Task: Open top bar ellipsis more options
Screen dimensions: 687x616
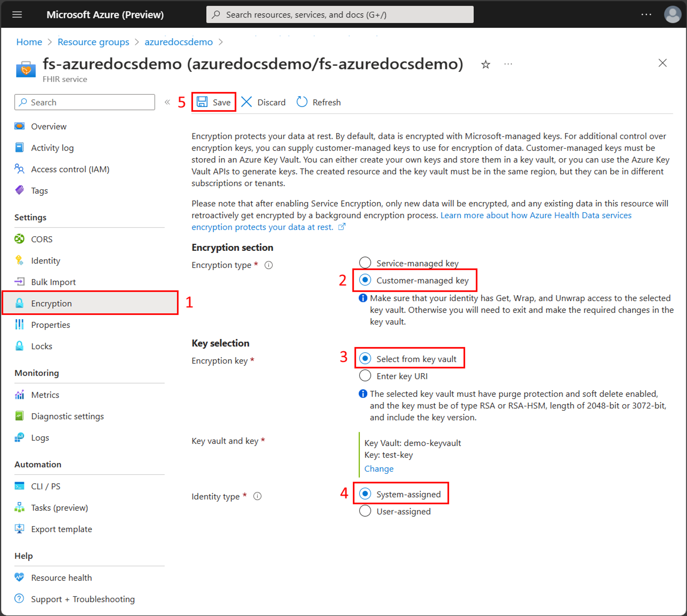Action: (x=646, y=14)
